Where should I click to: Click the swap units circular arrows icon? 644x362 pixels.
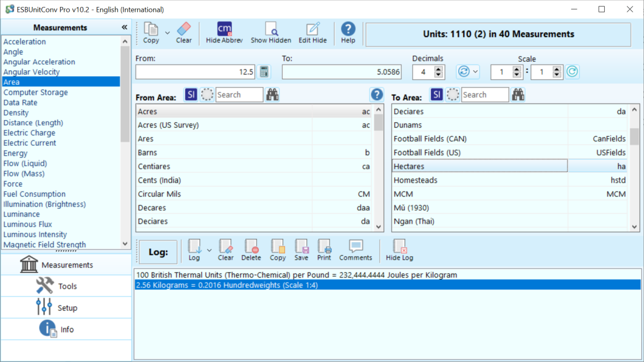(x=463, y=72)
